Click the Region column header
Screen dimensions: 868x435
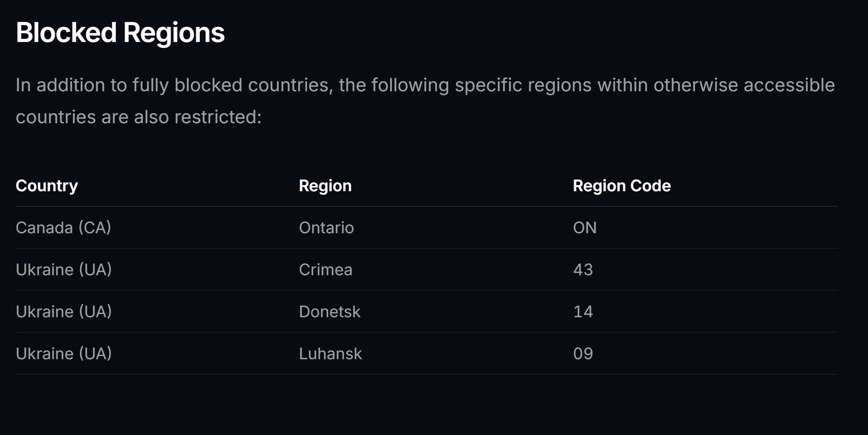click(x=325, y=186)
